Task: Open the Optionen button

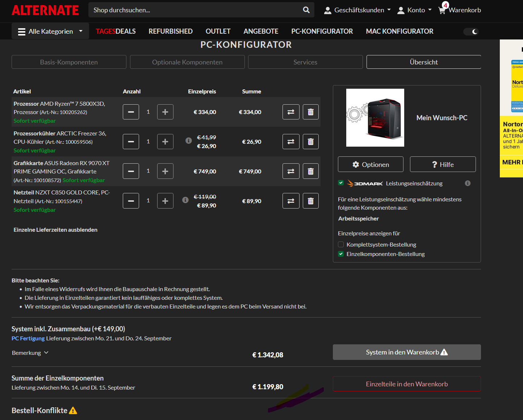Action: point(371,164)
